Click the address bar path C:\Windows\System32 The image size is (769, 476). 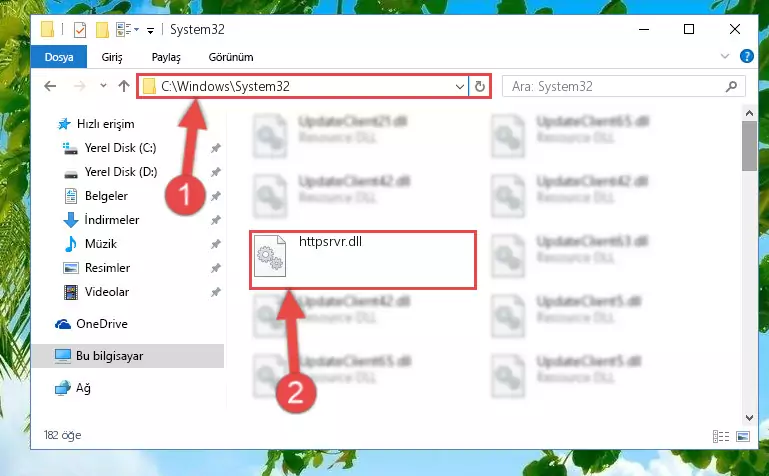pos(226,86)
